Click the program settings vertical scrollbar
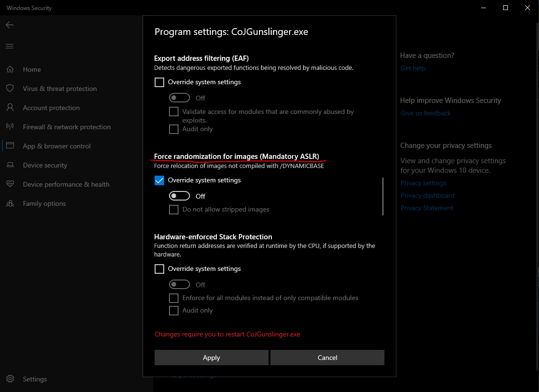The width and height of the screenshot is (539, 392). tap(383, 196)
